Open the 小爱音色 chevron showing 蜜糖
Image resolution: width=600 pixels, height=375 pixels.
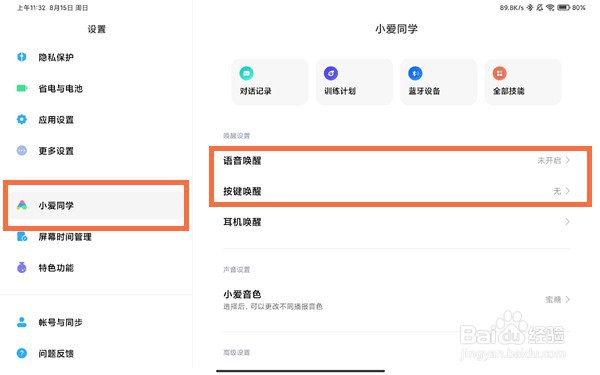(x=568, y=299)
